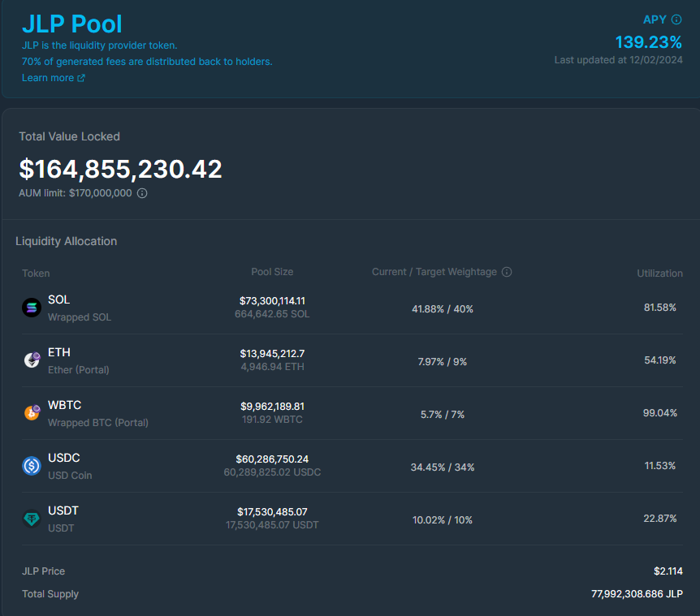Click the Last updated at 12/02/2024 text
The image size is (700, 616).
(618, 60)
